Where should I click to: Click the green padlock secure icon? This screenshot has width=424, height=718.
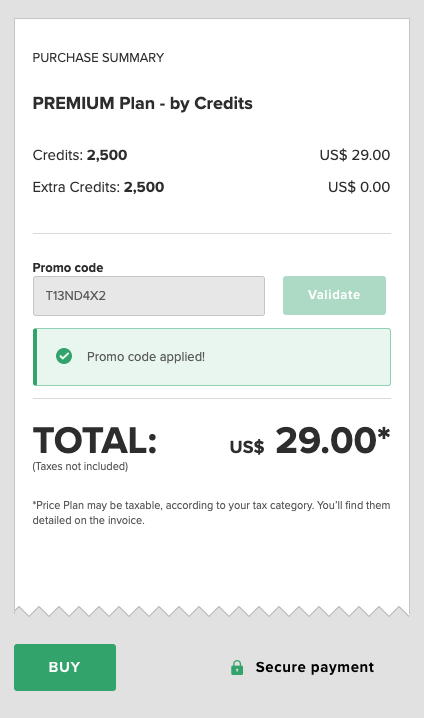point(237,668)
